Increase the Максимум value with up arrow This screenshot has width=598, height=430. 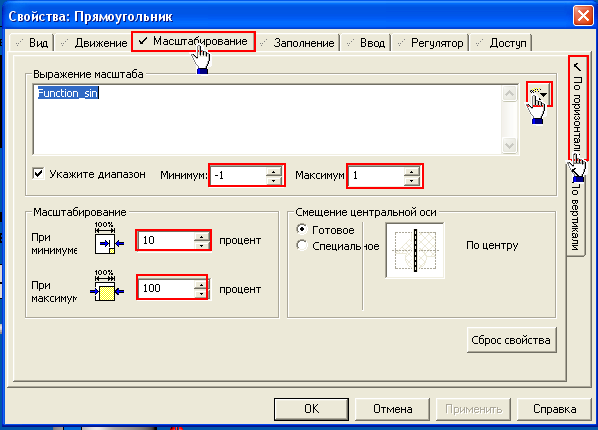pyautogui.click(x=412, y=171)
